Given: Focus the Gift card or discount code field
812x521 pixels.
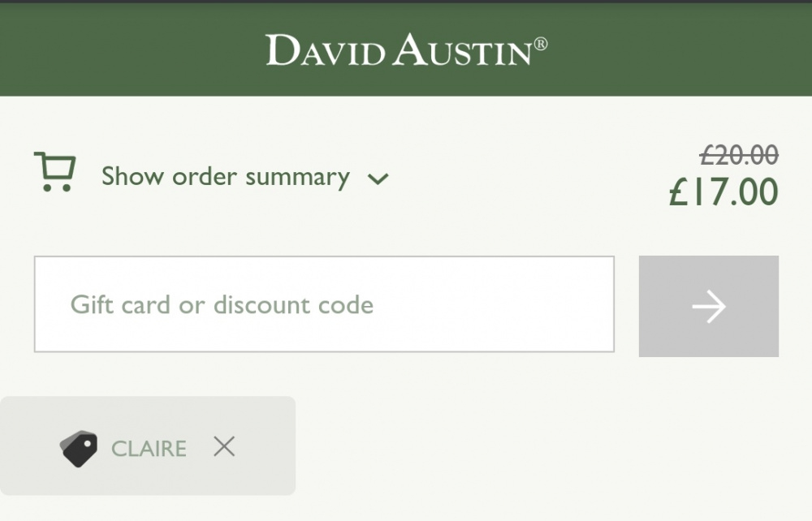Looking at the screenshot, I should (324, 304).
